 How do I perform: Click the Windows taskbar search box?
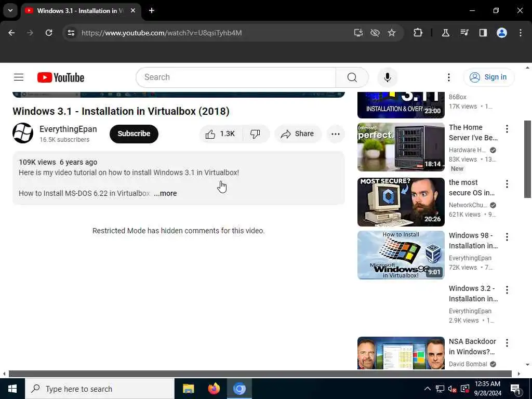pos(100,389)
